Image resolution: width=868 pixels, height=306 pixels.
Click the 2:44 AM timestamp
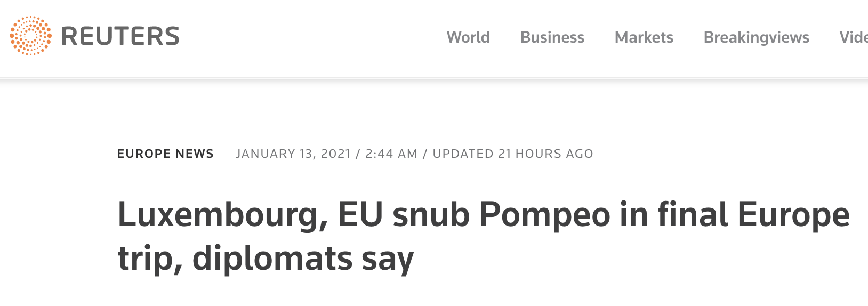tap(391, 154)
